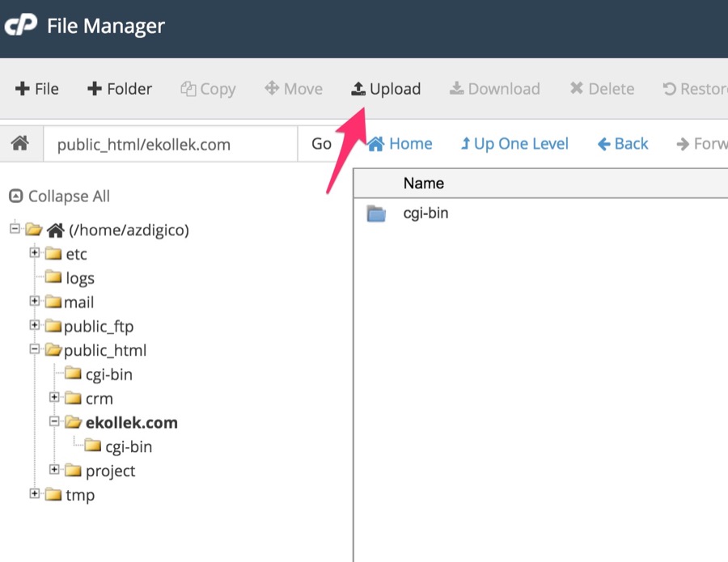The image size is (728, 562).
Task: Expand the project folder node
Action: (54, 470)
